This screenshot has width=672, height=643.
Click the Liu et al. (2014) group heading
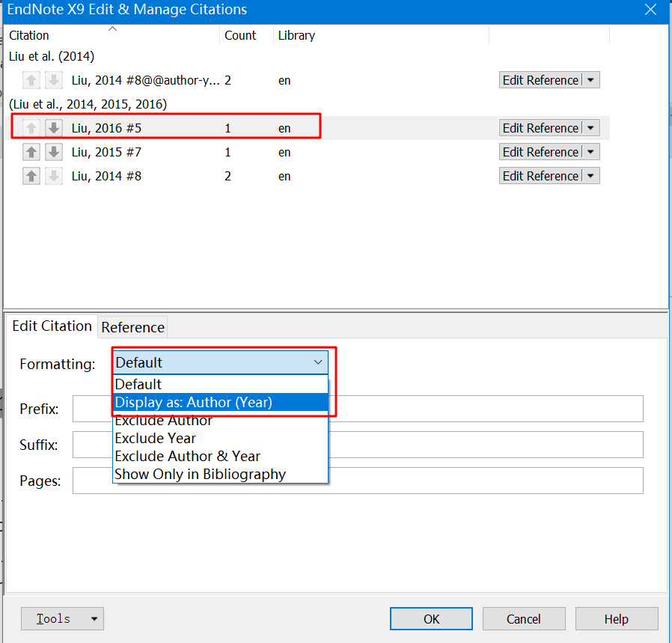52,56
